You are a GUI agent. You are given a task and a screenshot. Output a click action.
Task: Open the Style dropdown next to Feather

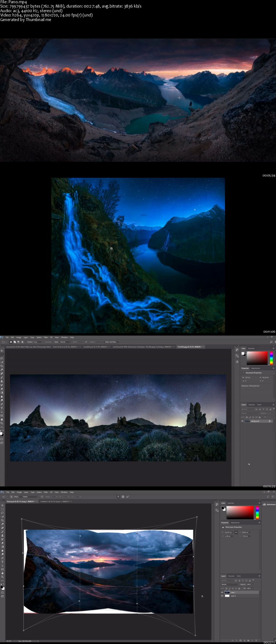(64, 342)
